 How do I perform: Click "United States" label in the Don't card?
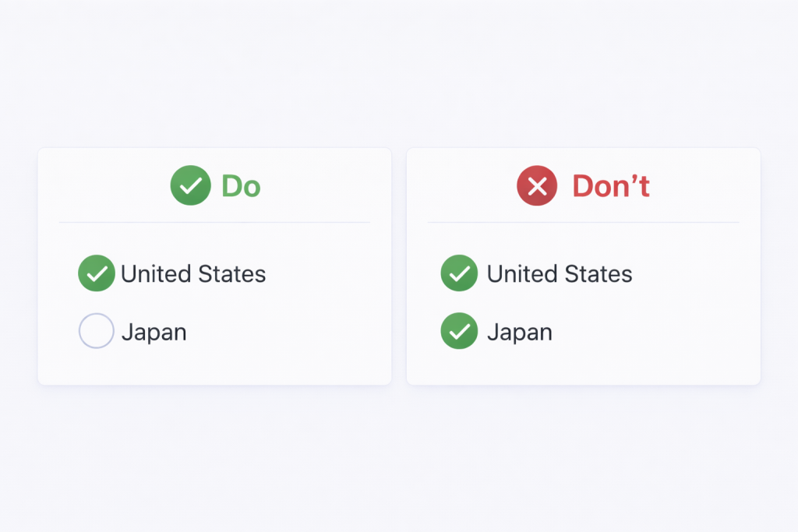tap(560, 274)
